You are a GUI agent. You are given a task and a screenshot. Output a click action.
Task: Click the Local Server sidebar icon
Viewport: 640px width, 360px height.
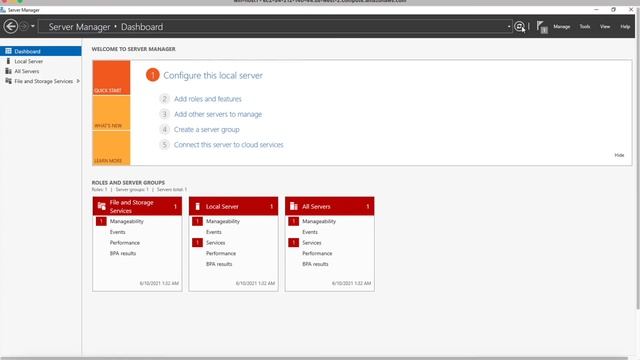(8, 61)
